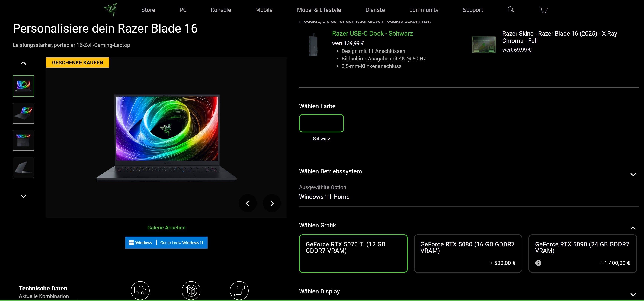
Task: Show previous gallery image arrow
Action: pyautogui.click(x=248, y=203)
